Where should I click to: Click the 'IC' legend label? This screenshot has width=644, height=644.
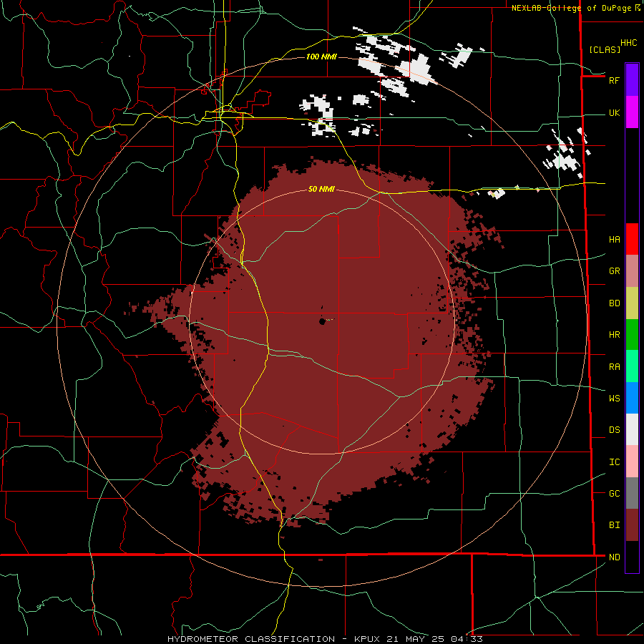tap(614, 462)
